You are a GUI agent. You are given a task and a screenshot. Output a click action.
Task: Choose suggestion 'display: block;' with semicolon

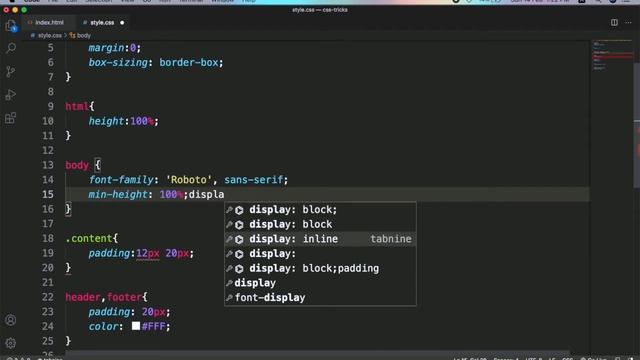(320, 210)
